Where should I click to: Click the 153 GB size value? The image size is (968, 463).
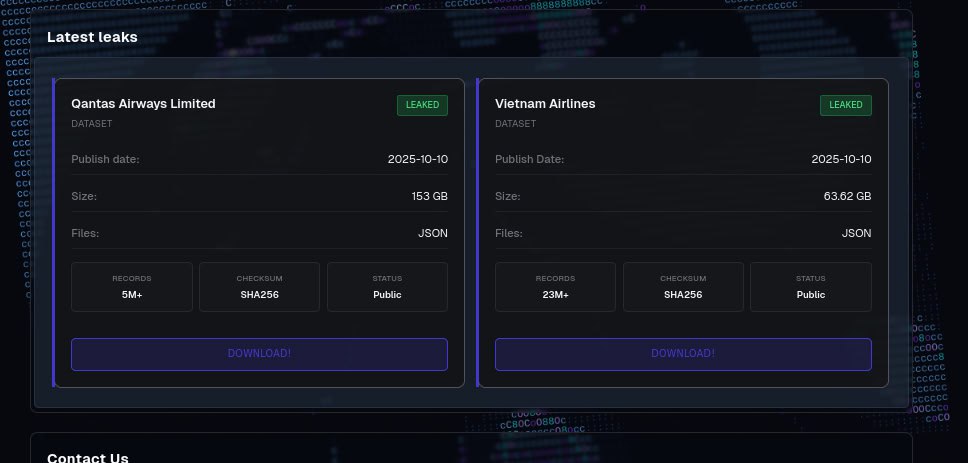coord(429,196)
